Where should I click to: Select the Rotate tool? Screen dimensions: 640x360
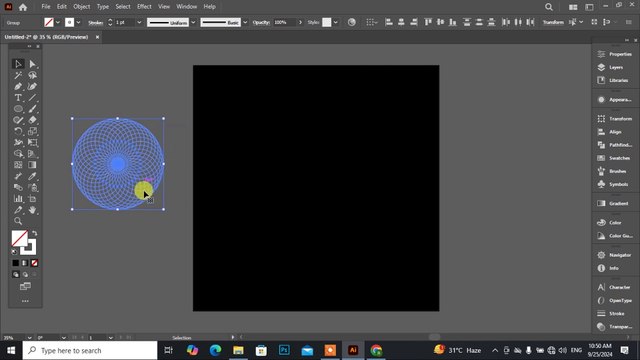[x=18, y=131]
